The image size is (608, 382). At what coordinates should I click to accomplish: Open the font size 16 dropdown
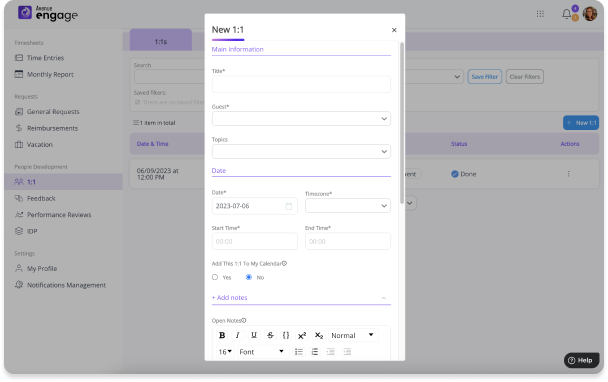225,352
